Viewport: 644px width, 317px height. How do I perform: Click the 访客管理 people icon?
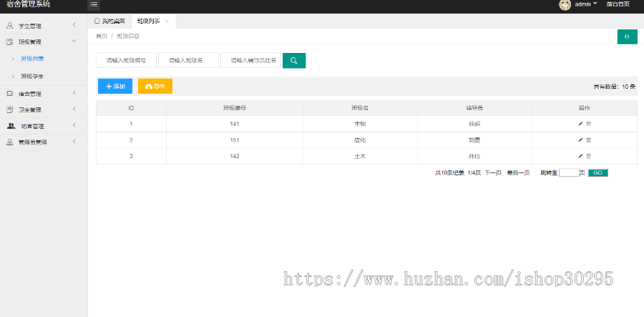click(11, 126)
